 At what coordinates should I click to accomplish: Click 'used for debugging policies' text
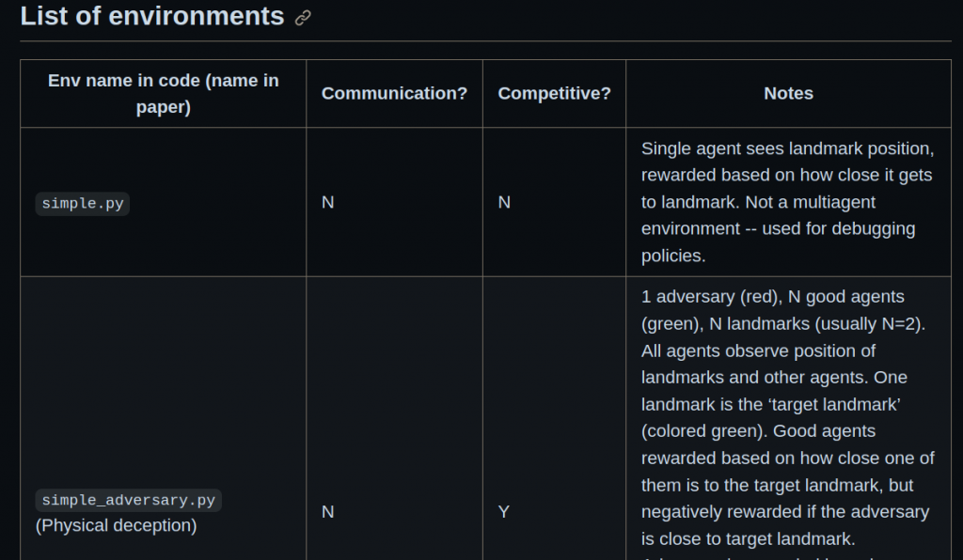(778, 242)
